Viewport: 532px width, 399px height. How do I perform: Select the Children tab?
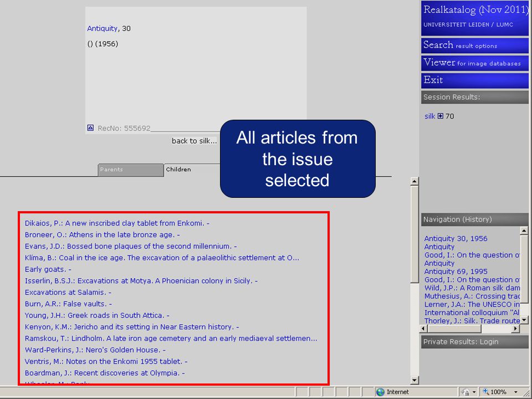(x=192, y=170)
